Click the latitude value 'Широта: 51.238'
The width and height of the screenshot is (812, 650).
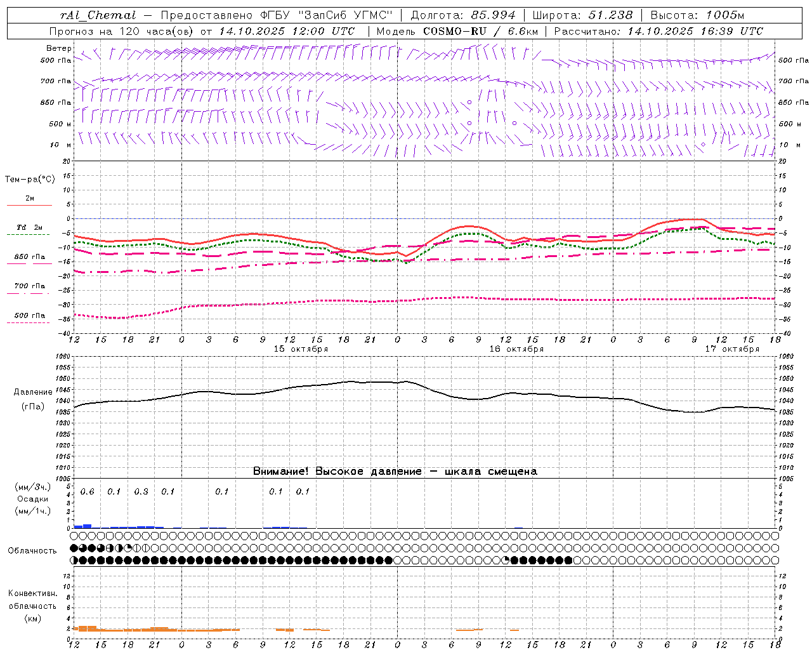tap(582, 15)
